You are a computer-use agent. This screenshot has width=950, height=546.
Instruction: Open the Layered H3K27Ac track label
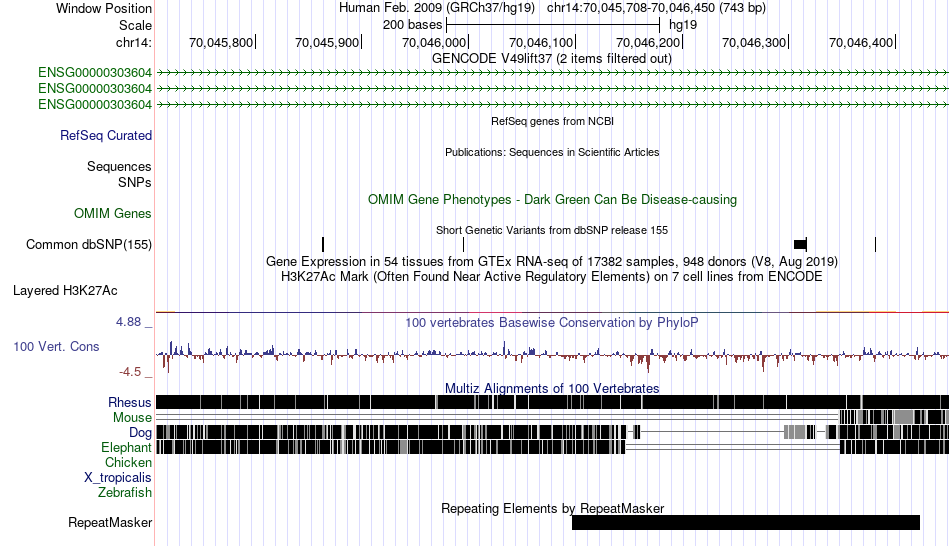tap(65, 291)
